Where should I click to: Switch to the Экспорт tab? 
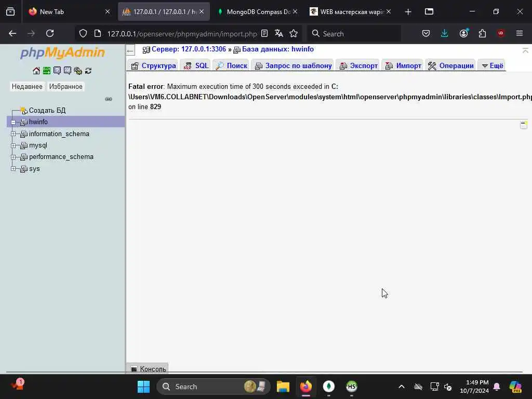pyautogui.click(x=358, y=65)
